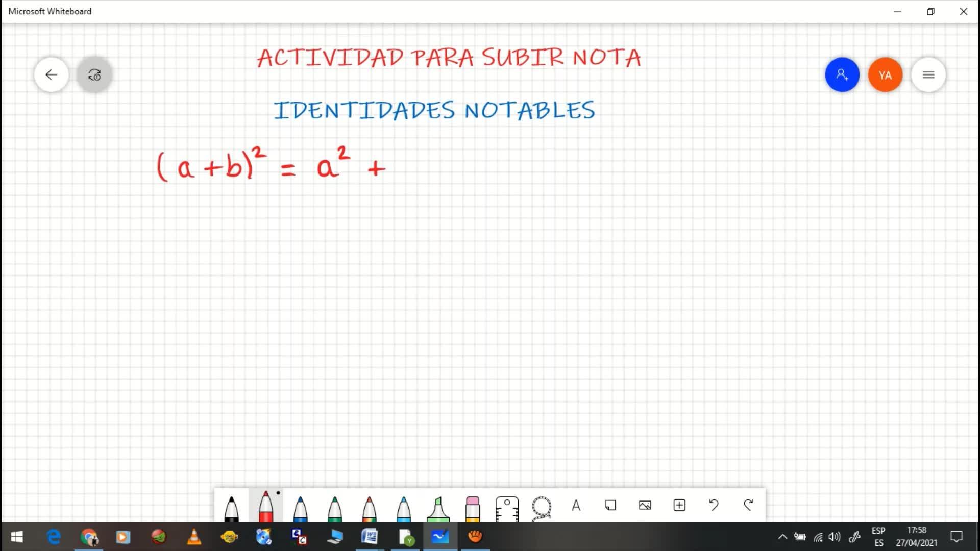
Task: Open the hamburger settings menu
Action: [928, 75]
